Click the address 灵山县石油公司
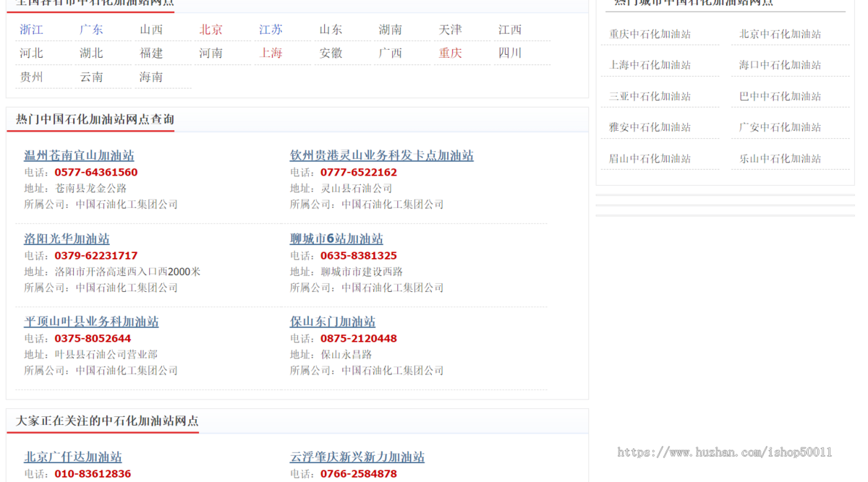Image resolution: width=868 pixels, height=482 pixels. (357, 189)
